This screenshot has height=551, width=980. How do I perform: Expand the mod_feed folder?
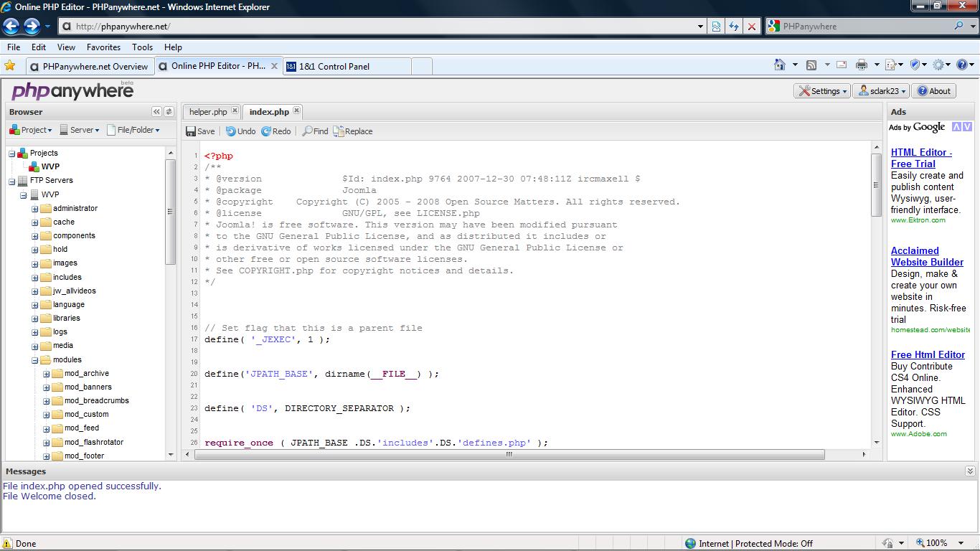(46, 428)
